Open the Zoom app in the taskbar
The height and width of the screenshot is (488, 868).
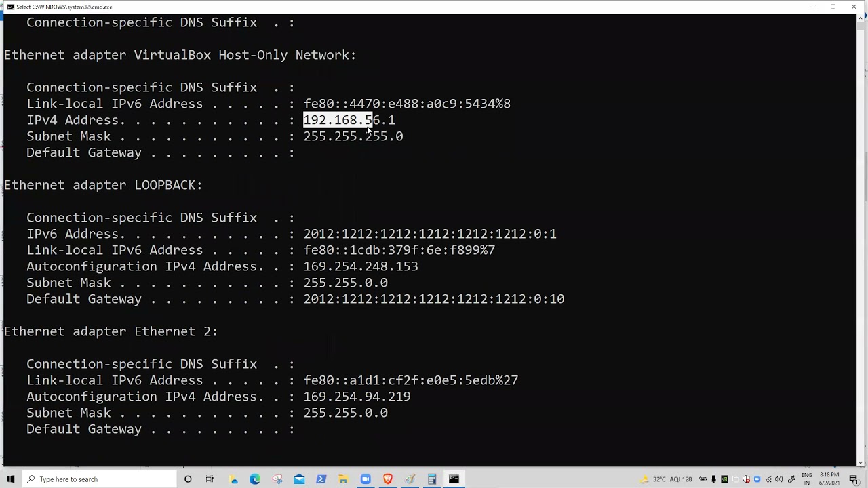(x=366, y=479)
